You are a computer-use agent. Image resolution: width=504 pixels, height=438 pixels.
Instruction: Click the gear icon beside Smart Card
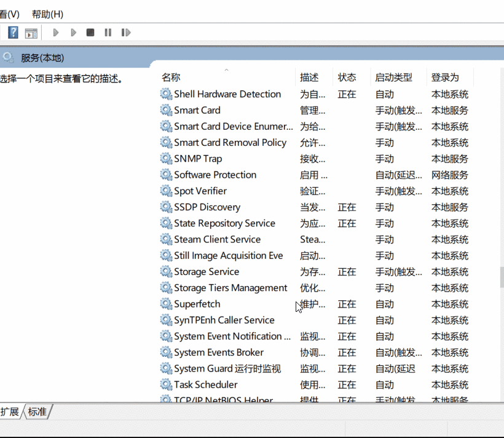coord(165,110)
